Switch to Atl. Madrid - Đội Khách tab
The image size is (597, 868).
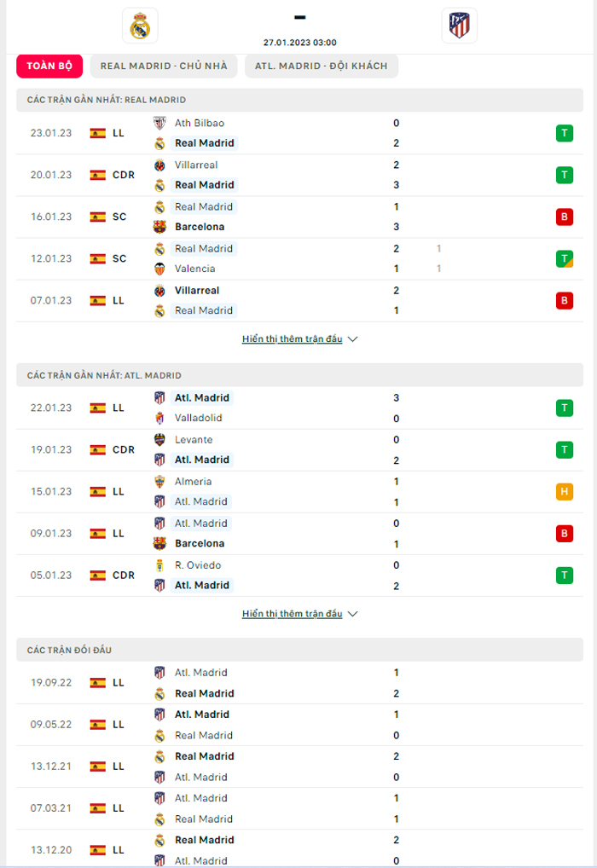[x=322, y=66]
